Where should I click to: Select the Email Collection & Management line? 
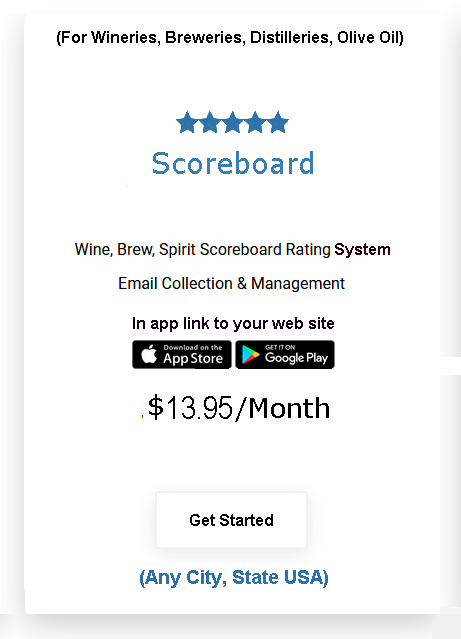coord(232,284)
